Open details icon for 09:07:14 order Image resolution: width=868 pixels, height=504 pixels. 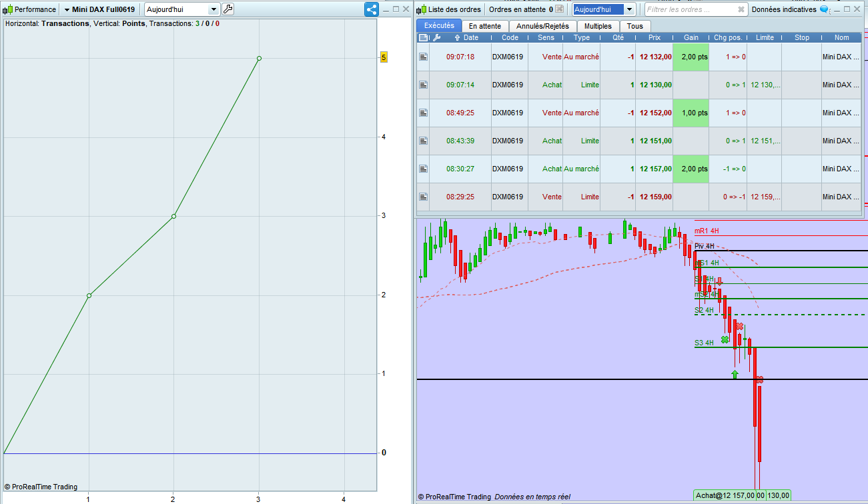423,85
